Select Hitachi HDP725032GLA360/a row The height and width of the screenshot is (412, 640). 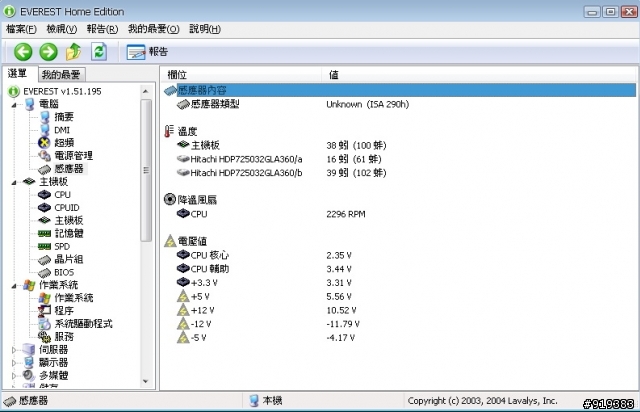point(399,159)
